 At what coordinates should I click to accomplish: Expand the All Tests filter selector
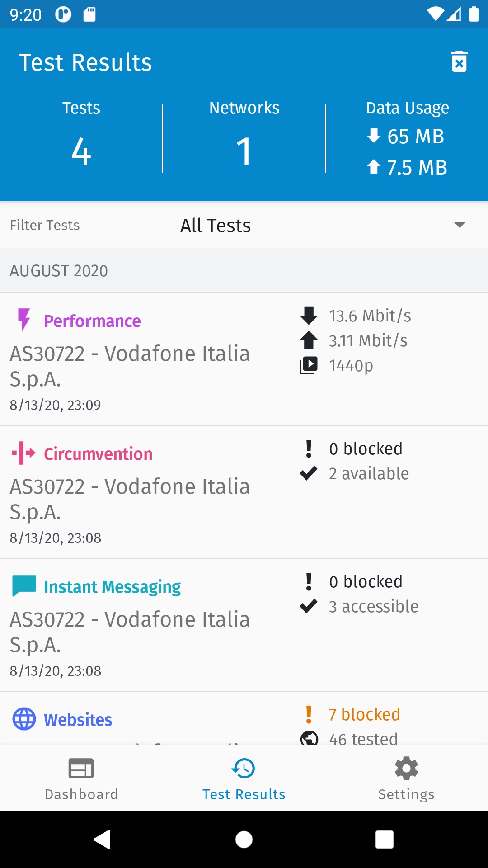point(216,225)
